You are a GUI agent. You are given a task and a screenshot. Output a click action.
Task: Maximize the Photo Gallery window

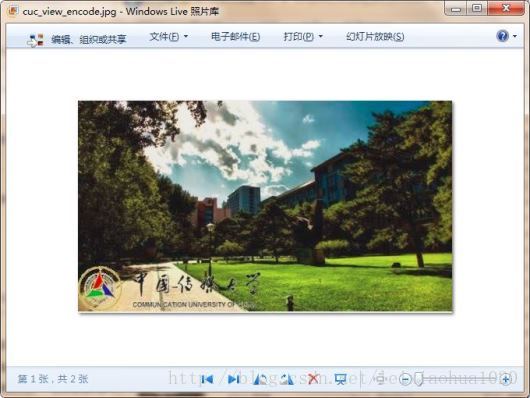tap(477, 9)
